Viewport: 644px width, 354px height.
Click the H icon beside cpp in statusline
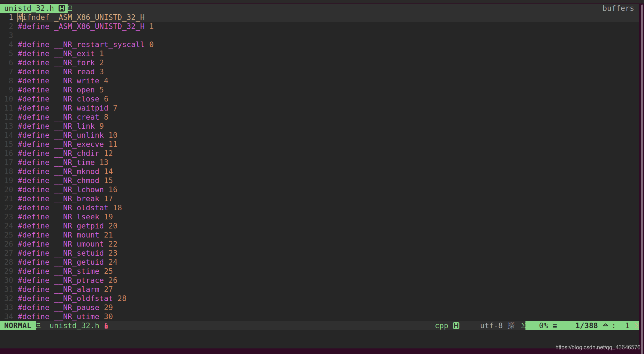[456, 326]
